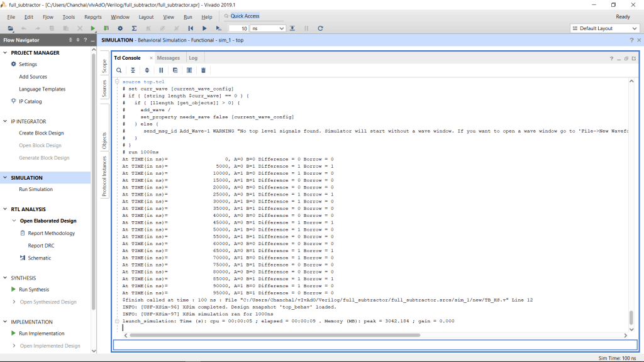644x362 pixels.
Task: Open the Flow menu
Action: [x=48, y=17]
